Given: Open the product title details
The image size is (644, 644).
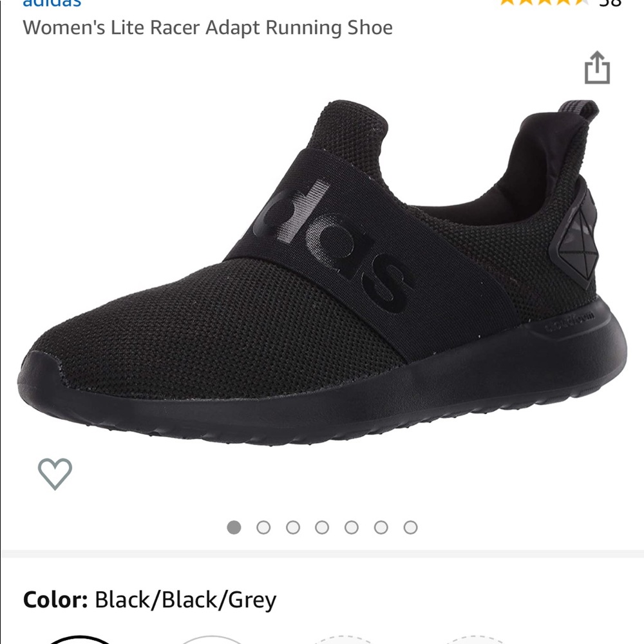Looking at the screenshot, I should pos(207,28).
